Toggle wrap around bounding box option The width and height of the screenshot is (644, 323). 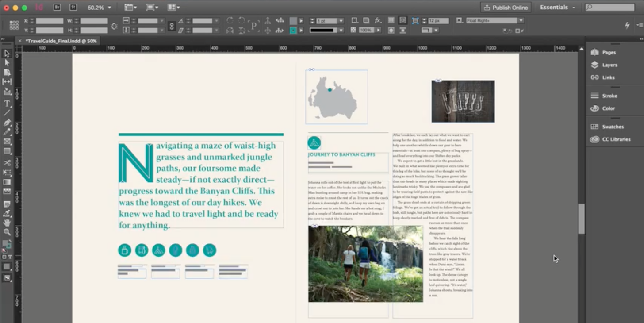click(402, 20)
